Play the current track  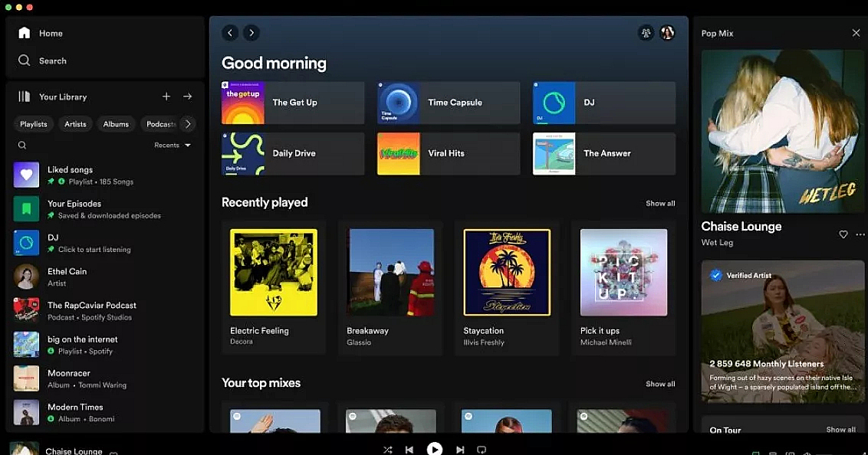click(x=435, y=449)
